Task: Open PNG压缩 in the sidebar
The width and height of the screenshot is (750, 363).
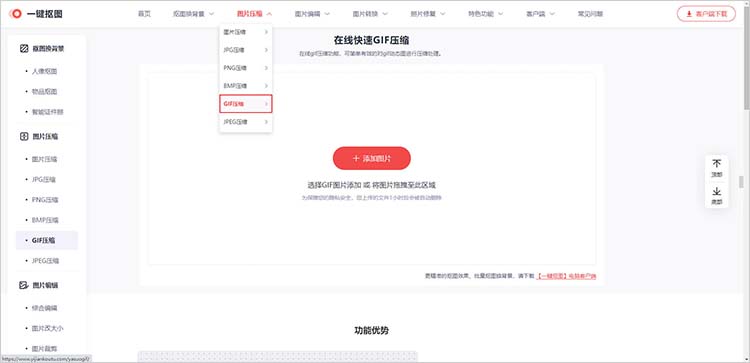Action: tap(45, 199)
